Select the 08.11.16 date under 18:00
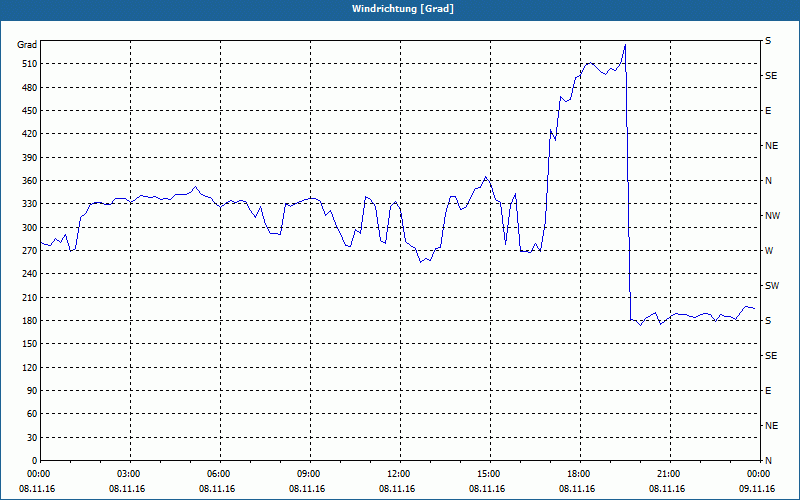This screenshot has height=500, width=800. 577,488
